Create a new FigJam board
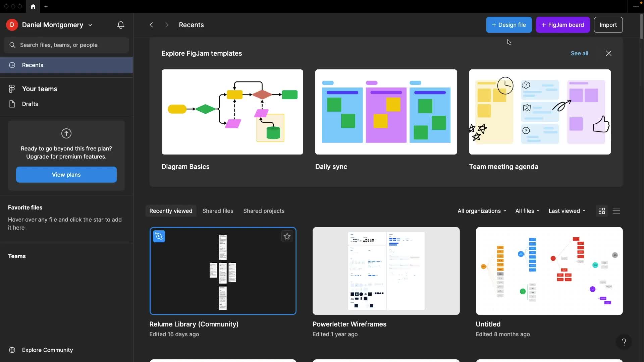Screen dimensions: 644x362 [x=563, y=25]
